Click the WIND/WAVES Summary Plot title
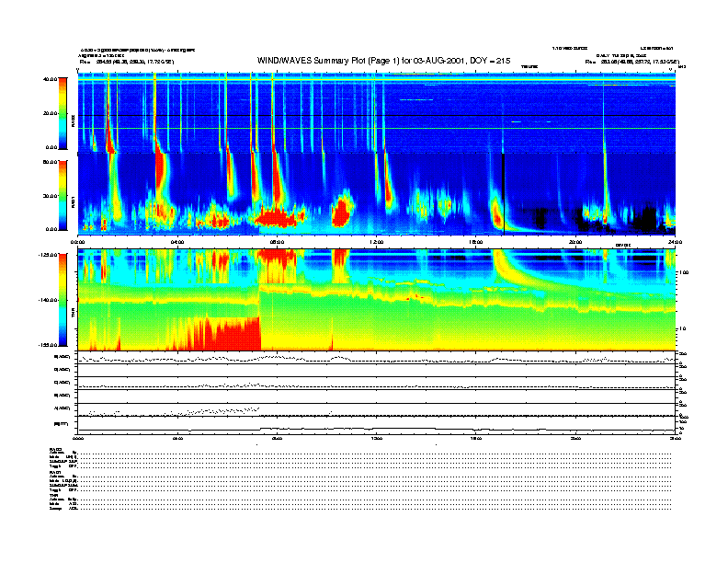Viewport: 728px width, 563px height. (383, 61)
